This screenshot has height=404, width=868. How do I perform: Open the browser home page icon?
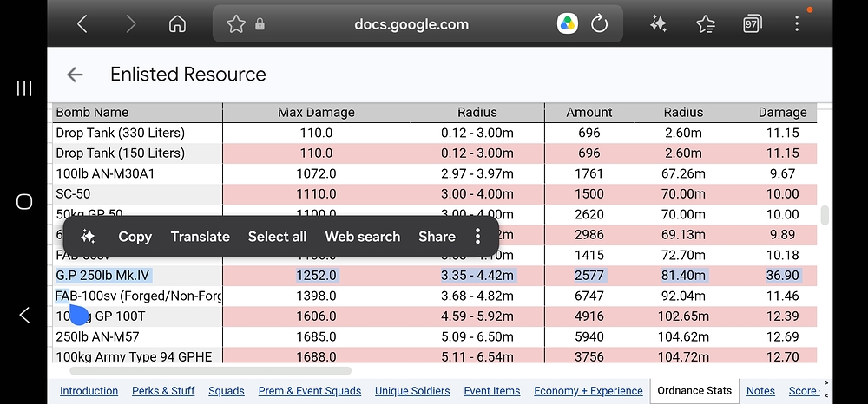[x=177, y=23]
